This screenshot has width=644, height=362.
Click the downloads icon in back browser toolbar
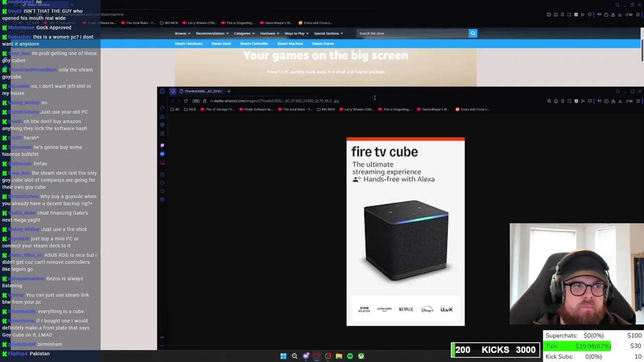(x=619, y=15)
